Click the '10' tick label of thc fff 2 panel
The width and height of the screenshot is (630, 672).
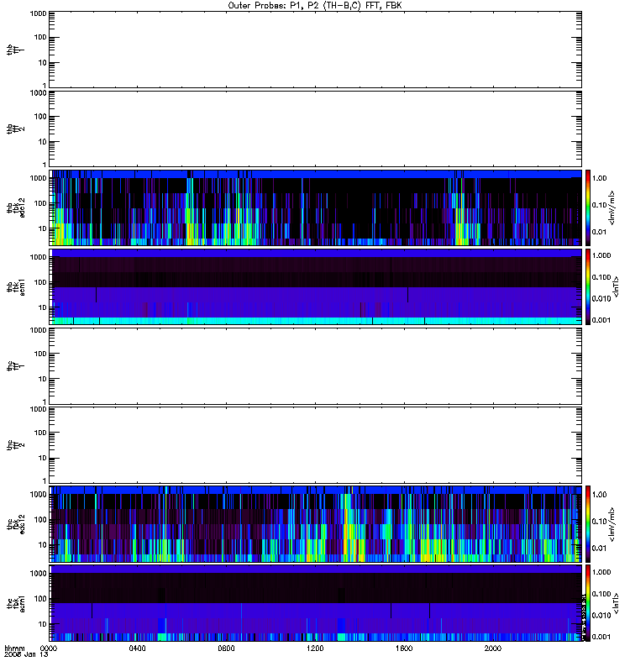click(43, 458)
